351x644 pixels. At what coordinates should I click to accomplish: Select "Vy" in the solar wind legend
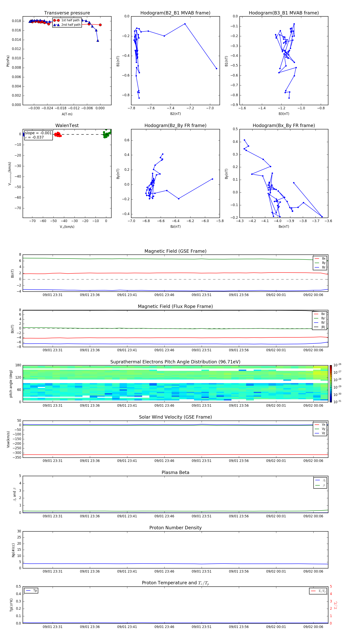[x=320, y=429]
